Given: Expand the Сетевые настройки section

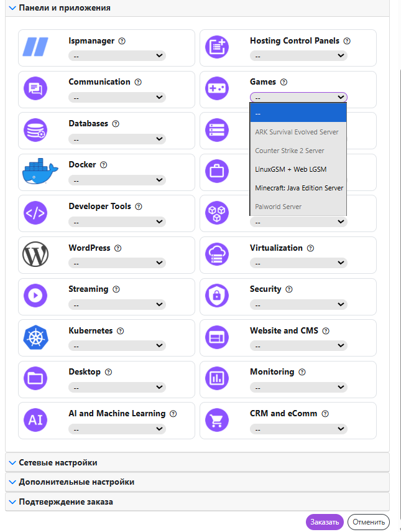Looking at the screenshot, I should point(58,463).
